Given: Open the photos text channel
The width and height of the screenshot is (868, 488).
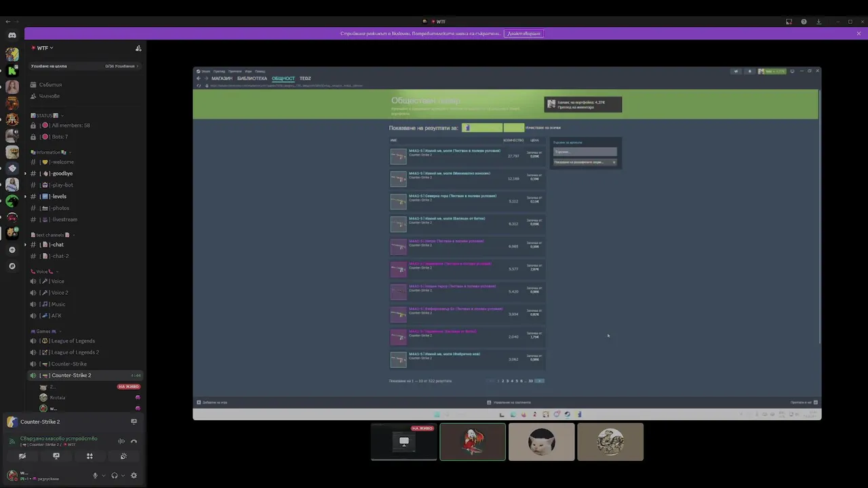Looking at the screenshot, I should 84,208.
